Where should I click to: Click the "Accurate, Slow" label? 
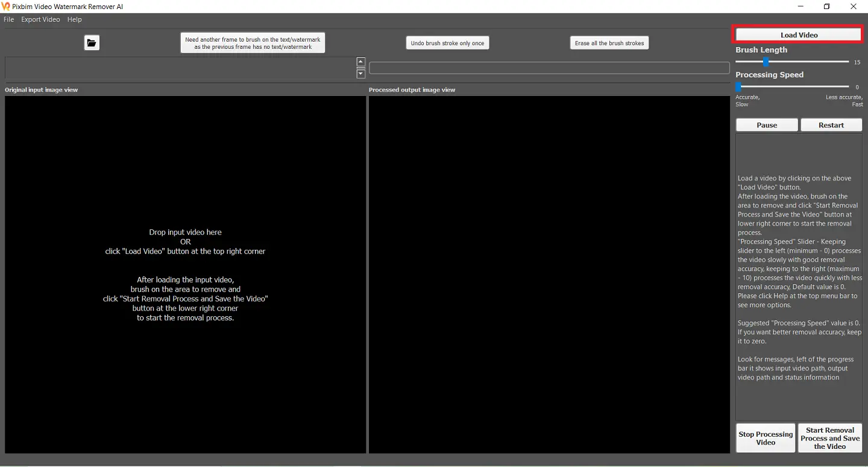click(747, 101)
